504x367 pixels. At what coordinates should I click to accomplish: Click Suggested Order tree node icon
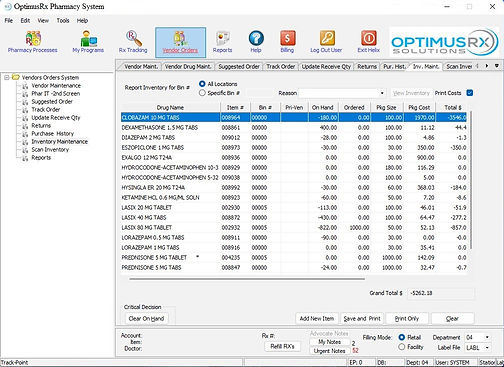click(25, 102)
